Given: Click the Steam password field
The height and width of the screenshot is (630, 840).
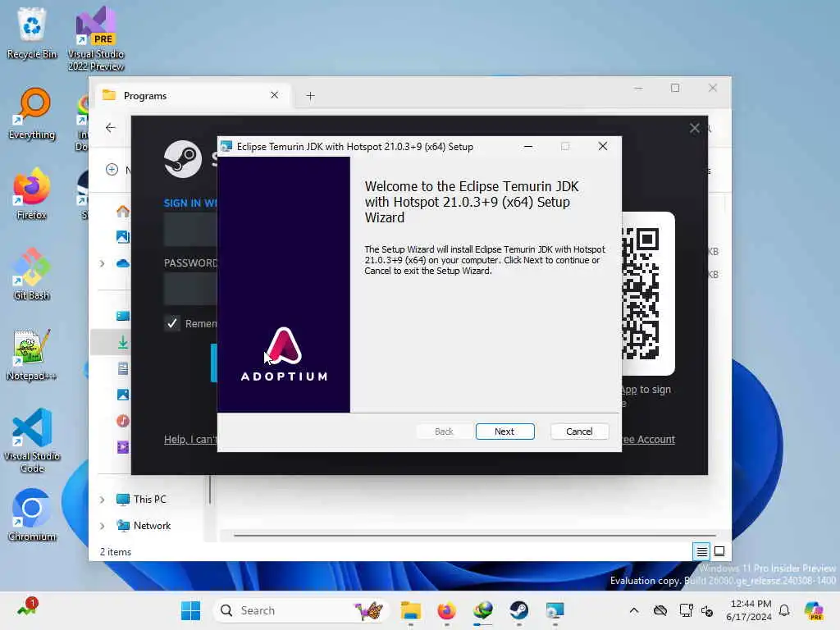Looking at the screenshot, I should tap(190, 289).
